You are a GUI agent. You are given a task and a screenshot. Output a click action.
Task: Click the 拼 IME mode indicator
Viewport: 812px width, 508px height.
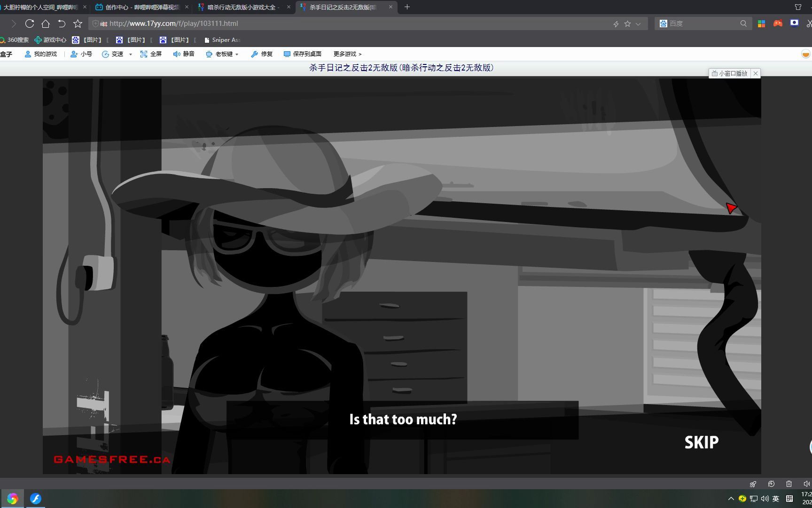[789, 499]
